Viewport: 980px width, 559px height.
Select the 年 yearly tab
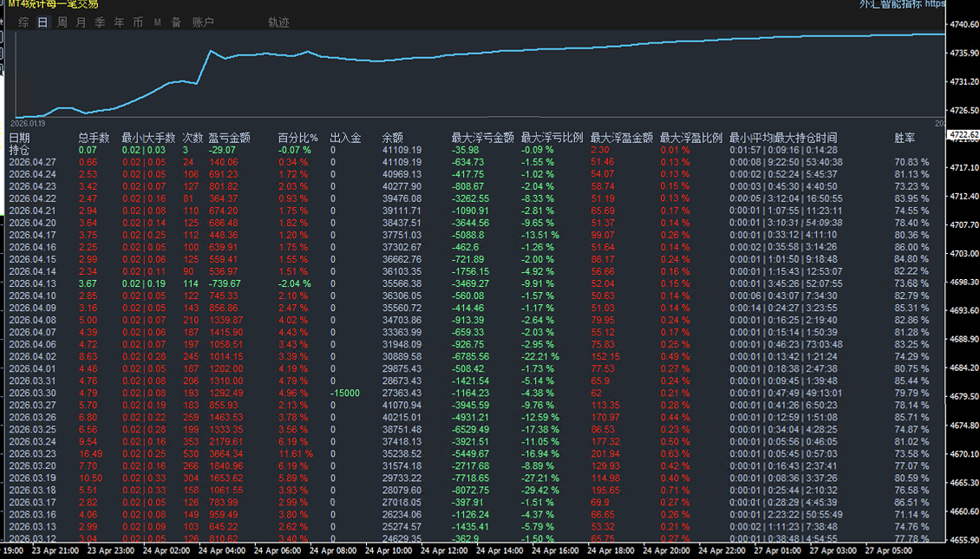point(120,23)
